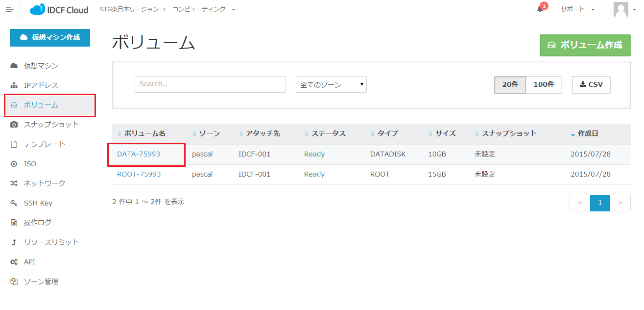Sort by 作成日 column header
Image resolution: width=644 pixels, height=310 pixels.
(588, 133)
